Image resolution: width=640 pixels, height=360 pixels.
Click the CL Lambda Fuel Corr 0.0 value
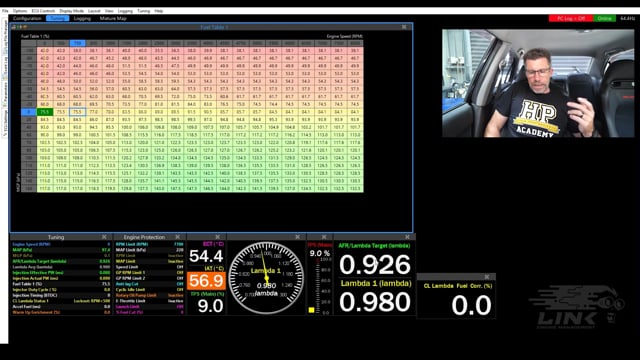tap(471, 305)
